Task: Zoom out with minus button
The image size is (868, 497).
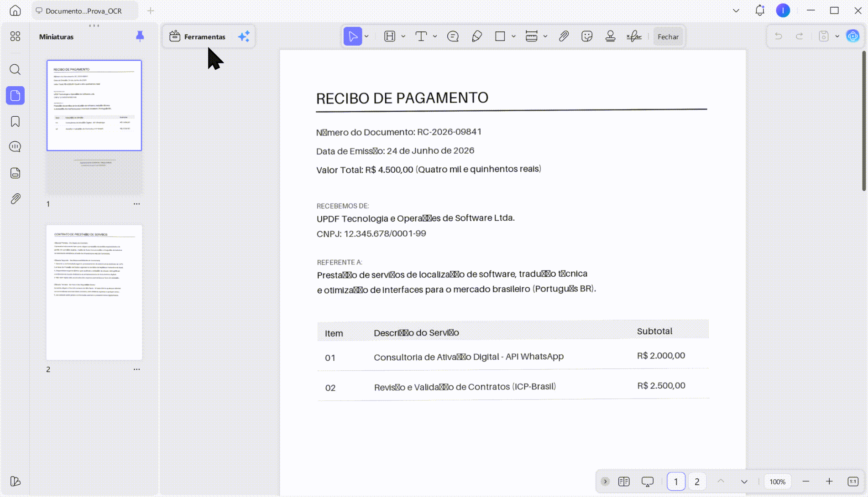Action: pyautogui.click(x=806, y=481)
